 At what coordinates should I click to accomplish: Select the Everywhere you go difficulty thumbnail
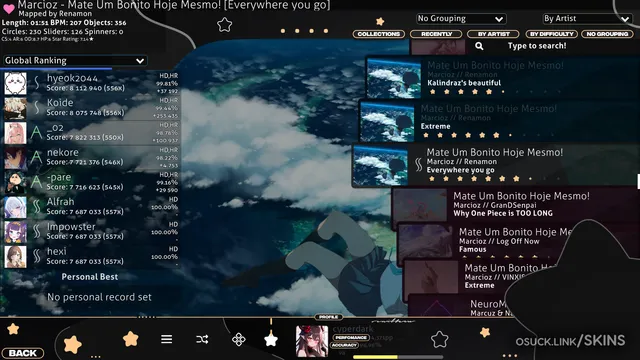pos(380,166)
